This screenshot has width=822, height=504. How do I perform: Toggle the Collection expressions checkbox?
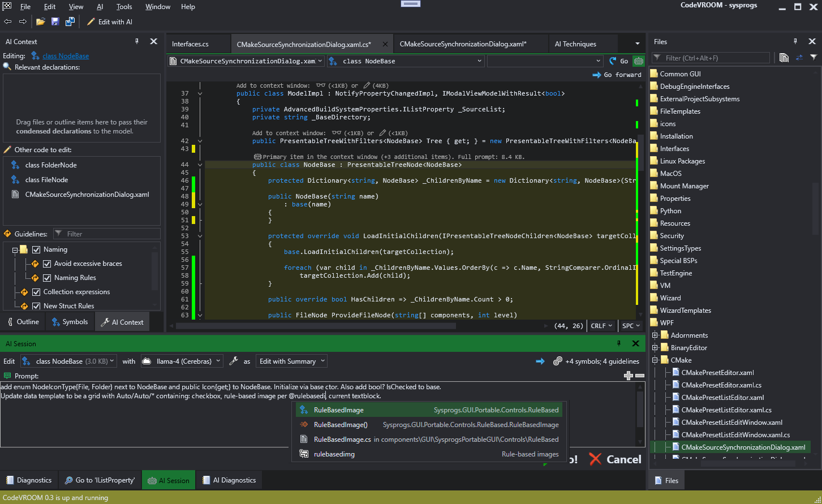[36, 292]
